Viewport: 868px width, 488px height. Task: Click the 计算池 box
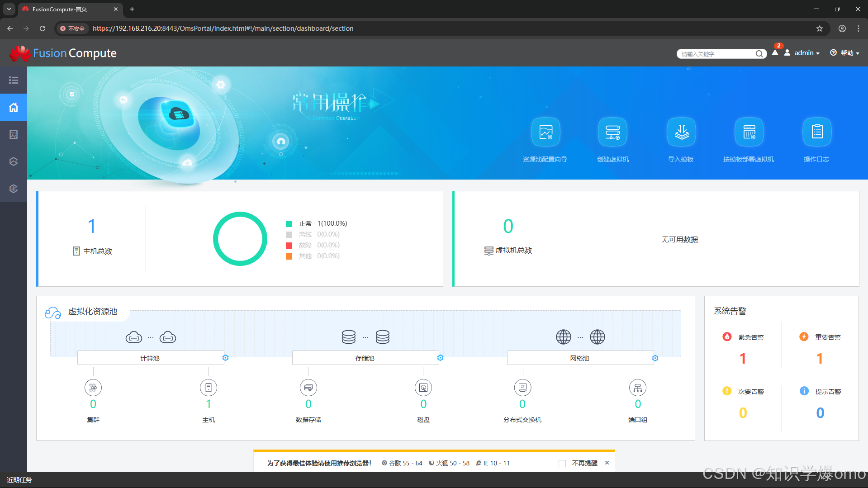[150, 358]
